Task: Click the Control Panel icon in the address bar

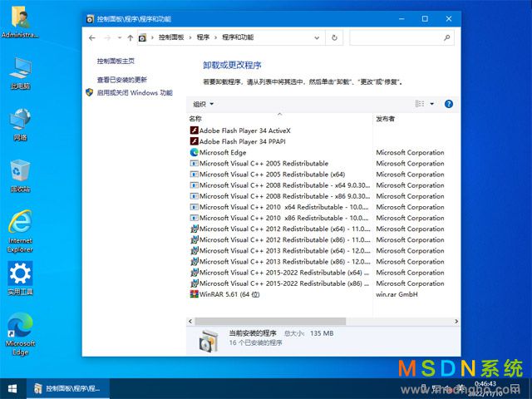Action: click(x=142, y=37)
